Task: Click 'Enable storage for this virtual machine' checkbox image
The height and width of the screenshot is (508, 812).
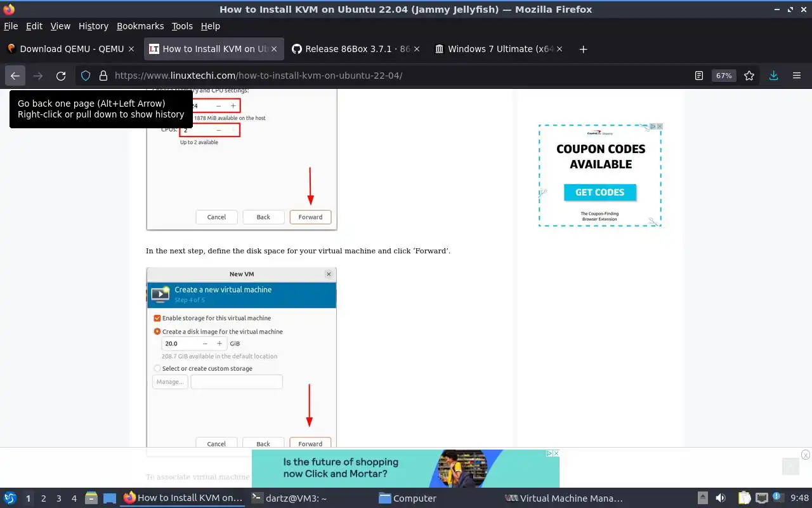Action: 157,318
